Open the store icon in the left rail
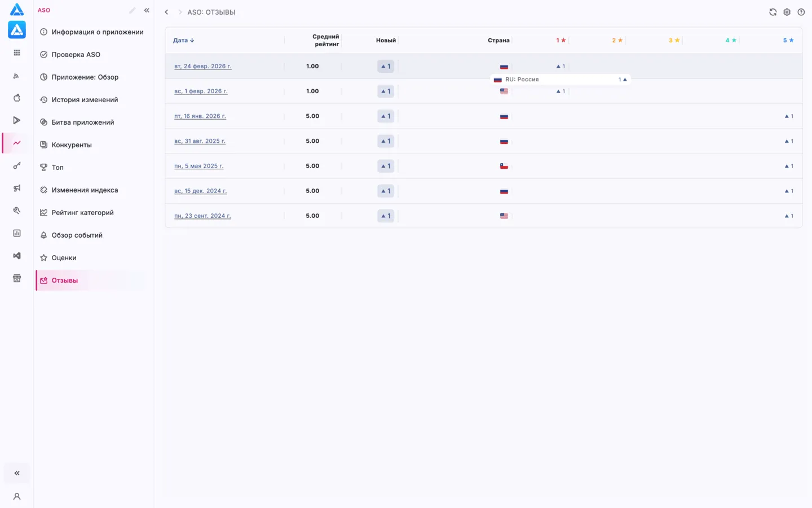The height and width of the screenshot is (508, 812). [x=17, y=278]
